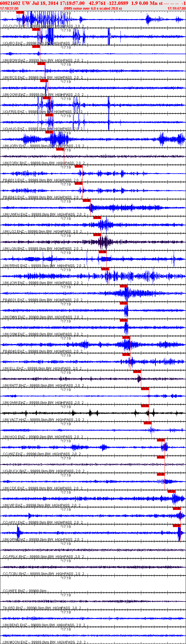
Task: Select the pick flag on the HOG trace
Action: (x=148, y=423)
